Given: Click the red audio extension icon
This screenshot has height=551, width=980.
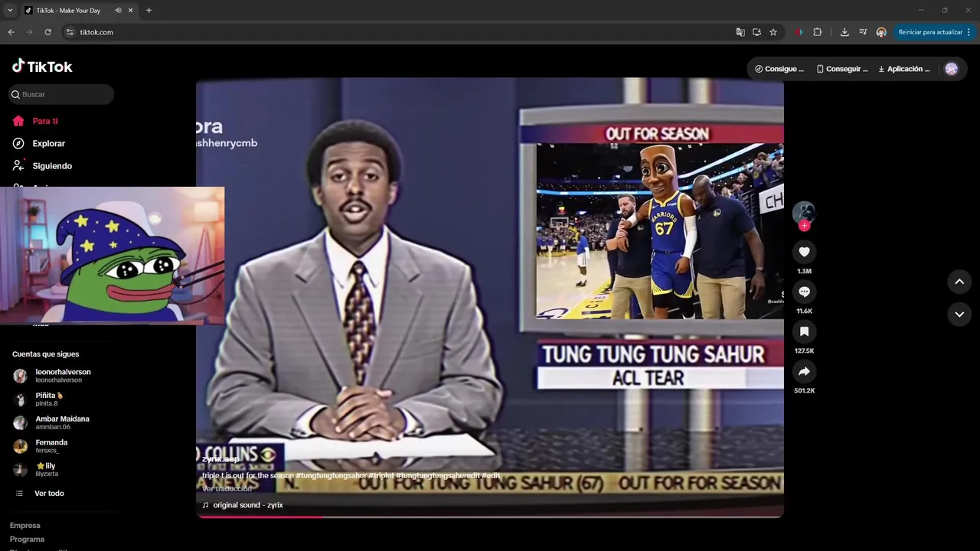Looking at the screenshot, I should click(799, 32).
